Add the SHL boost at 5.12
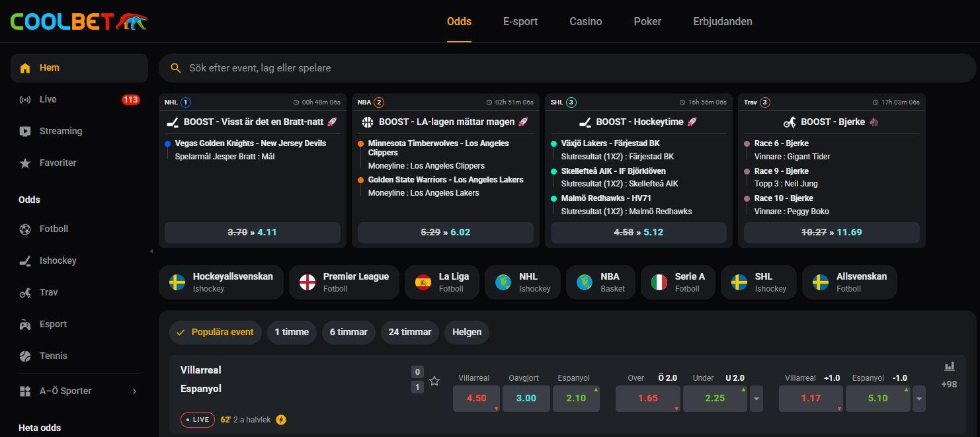The height and width of the screenshot is (437, 980). 639,232
